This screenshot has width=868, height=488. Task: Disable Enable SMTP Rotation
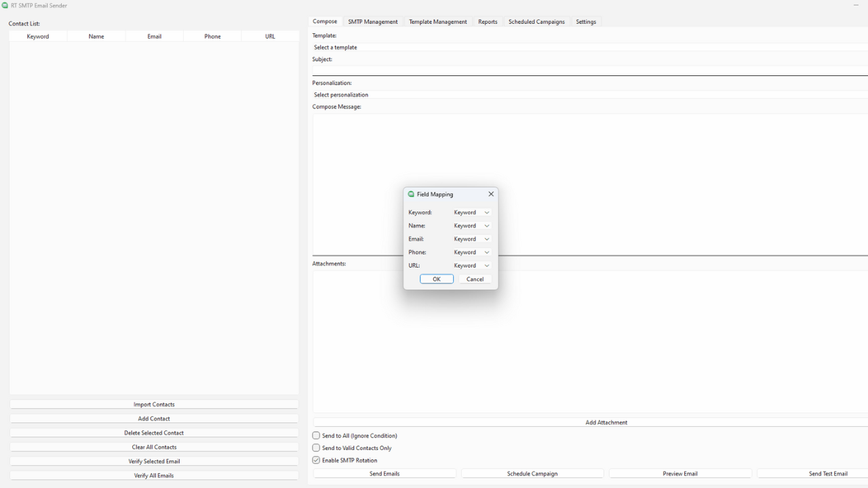pyautogui.click(x=316, y=460)
